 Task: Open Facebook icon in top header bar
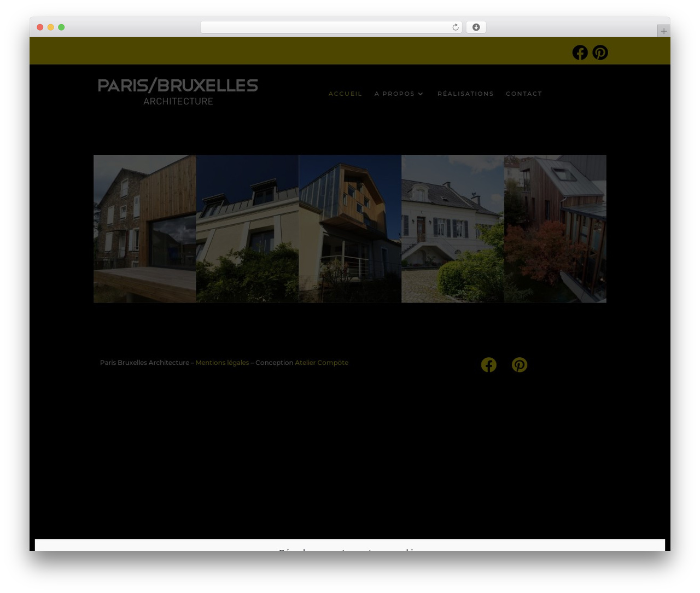pos(580,52)
